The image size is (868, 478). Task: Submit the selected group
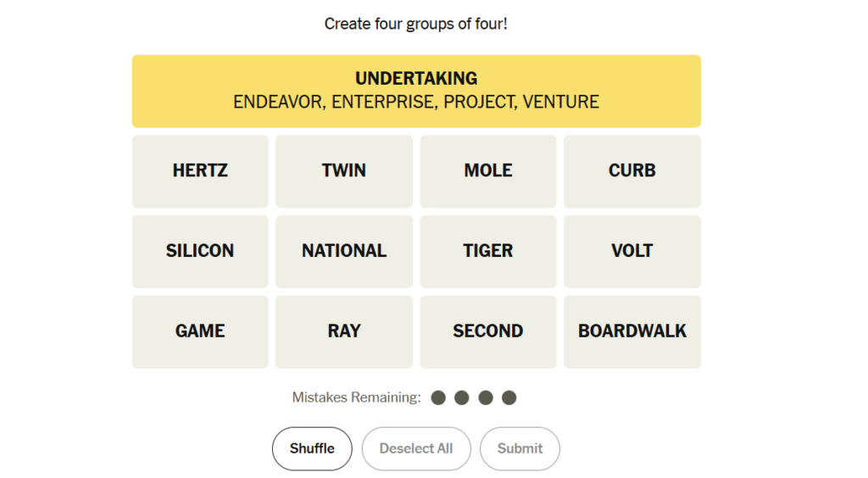click(520, 448)
